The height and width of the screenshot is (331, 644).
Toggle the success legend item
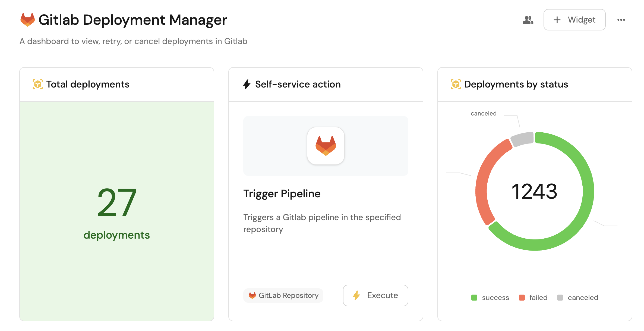point(490,298)
